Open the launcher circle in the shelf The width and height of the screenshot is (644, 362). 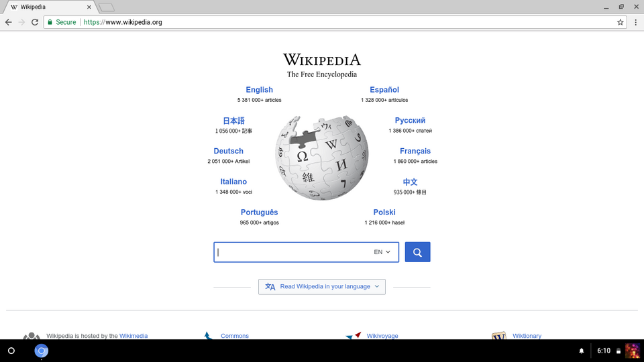[11, 351]
